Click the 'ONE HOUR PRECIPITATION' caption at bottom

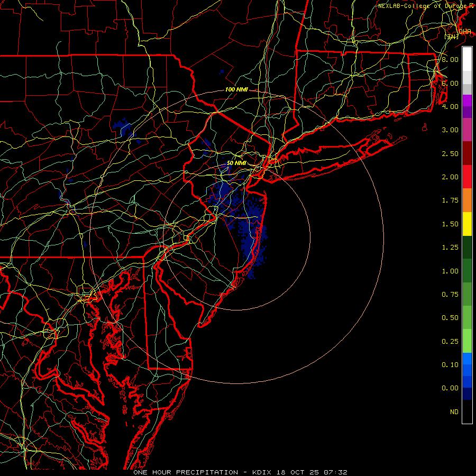pos(186,472)
